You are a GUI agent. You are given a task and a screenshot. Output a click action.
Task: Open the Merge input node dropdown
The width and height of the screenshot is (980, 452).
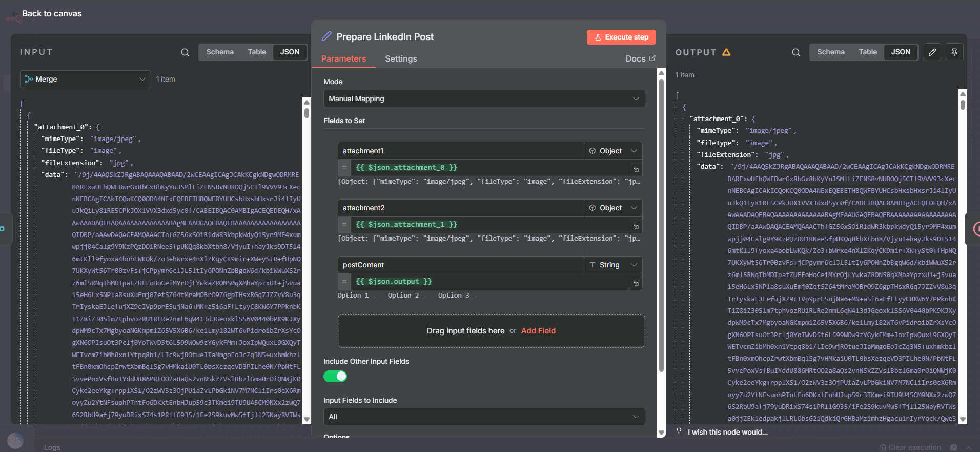click(86, 79)
